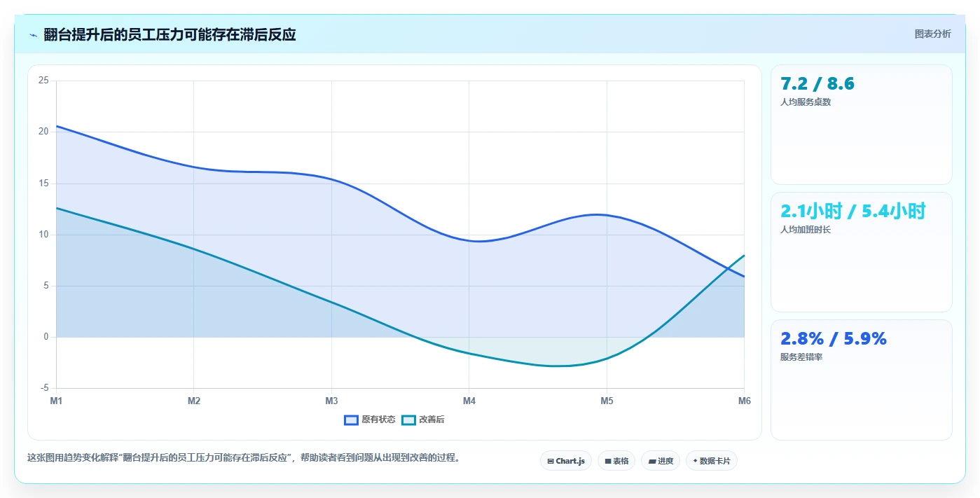Select the 进度 tag chip
Screen dimensions: 980x498
tap(661, 461)
